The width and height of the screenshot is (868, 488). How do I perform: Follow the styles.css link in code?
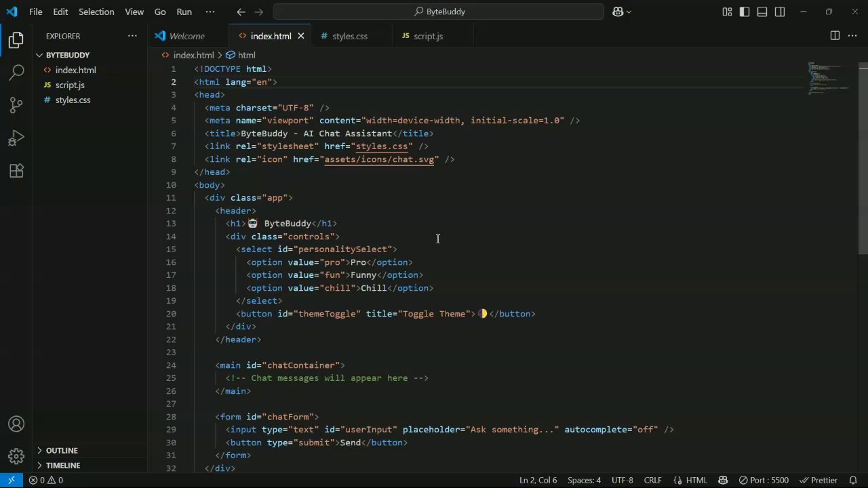point(382,146)
